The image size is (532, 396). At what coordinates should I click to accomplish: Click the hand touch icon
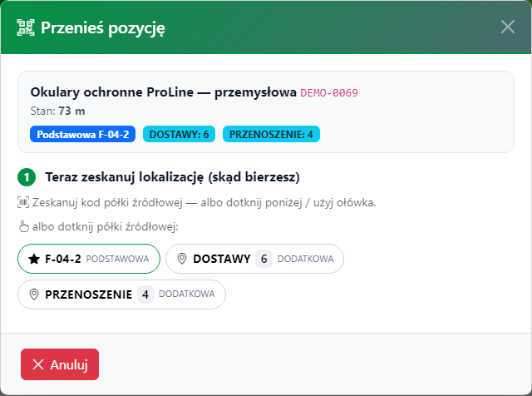pos(24,226)
